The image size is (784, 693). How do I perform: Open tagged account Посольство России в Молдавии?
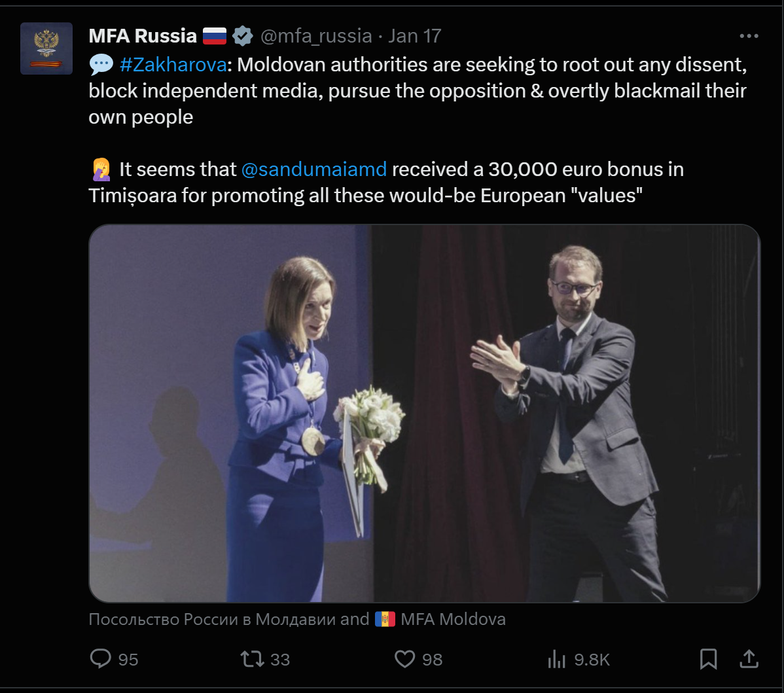pos(212,619)
